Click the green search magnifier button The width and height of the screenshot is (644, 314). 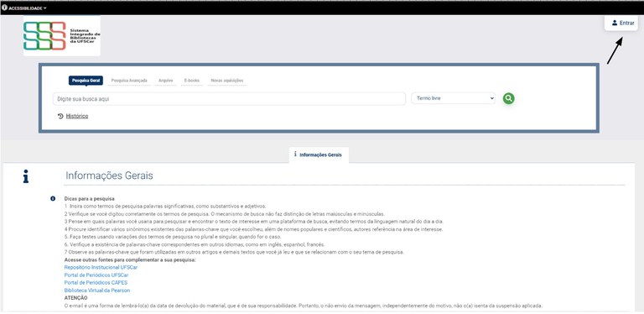(508, 98)
